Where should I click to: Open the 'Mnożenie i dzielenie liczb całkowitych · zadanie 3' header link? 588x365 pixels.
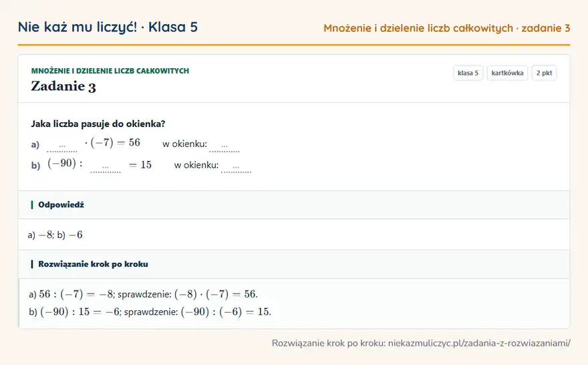click(x=446, y=28)
